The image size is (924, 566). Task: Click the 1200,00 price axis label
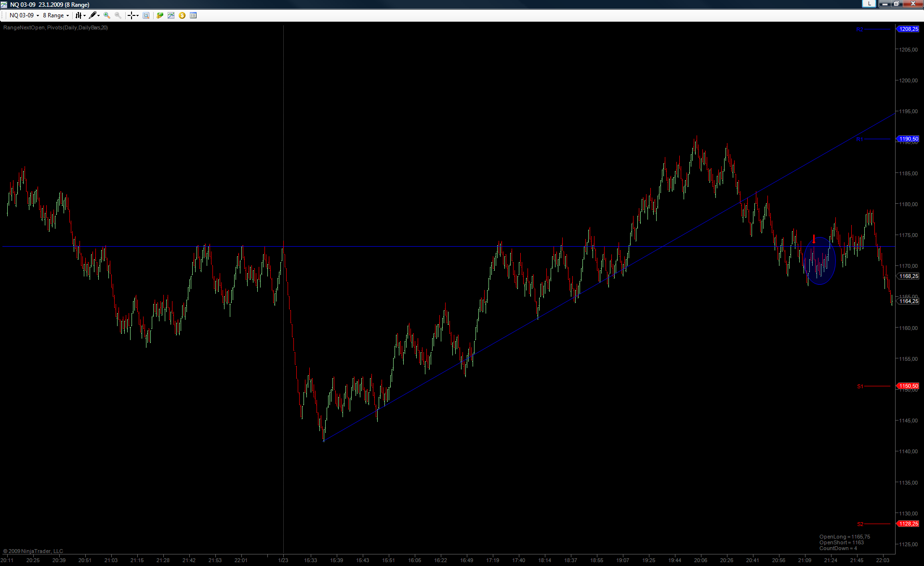click(908, 80)
